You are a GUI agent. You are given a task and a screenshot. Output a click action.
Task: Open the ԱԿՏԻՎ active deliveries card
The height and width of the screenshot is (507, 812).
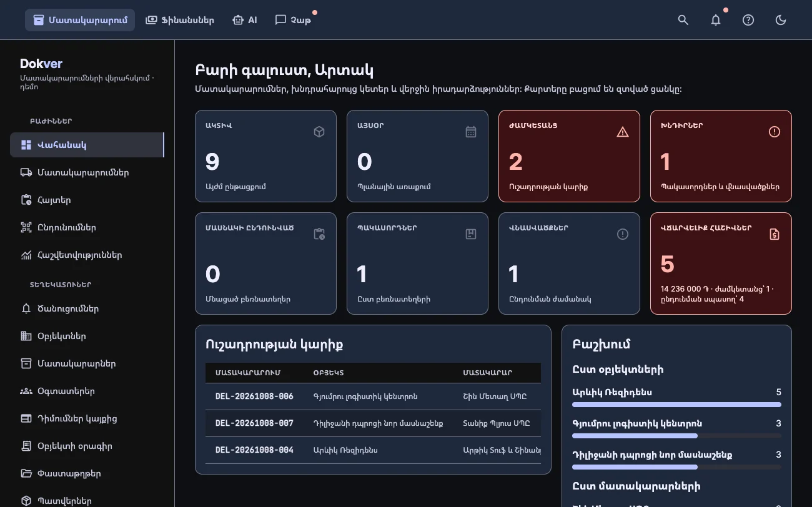pyautogui.click(x=265, y=156)
